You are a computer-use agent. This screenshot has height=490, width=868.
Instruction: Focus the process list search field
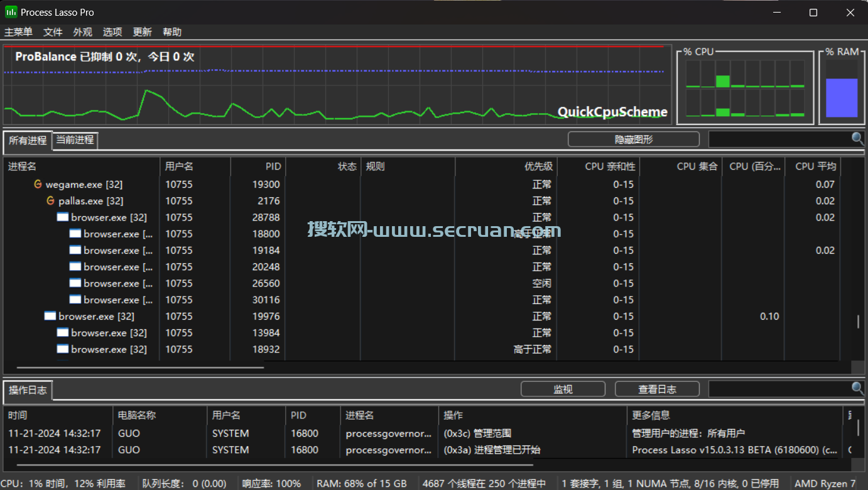click(779, 139)
